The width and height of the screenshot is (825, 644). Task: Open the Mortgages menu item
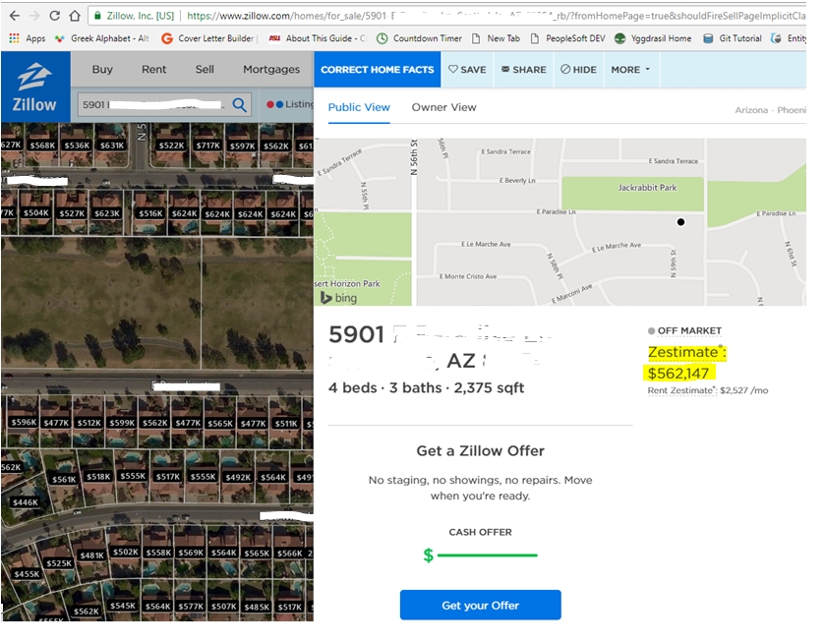pyautogui.click(x=270, y=69)
